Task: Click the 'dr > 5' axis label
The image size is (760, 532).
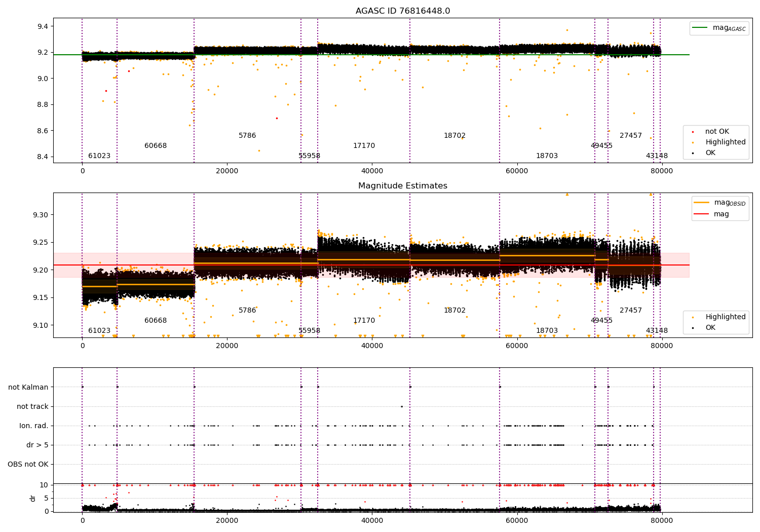Action: click(x=37, y=445)
